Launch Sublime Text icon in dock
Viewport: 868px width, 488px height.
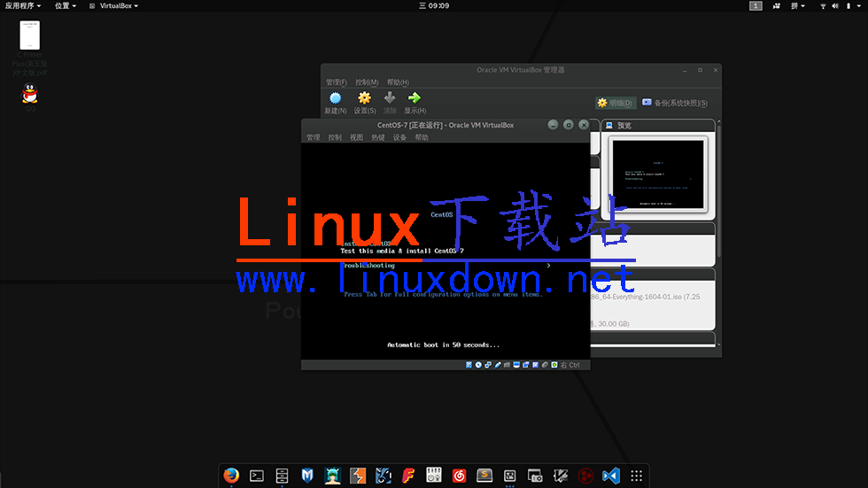click(484, 476)
